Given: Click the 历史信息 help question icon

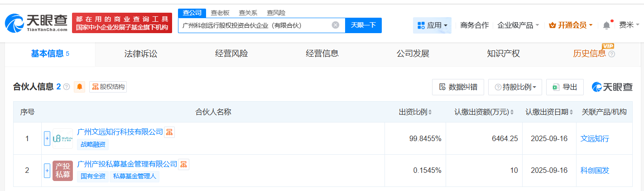Looking at the screenshot, I should pos(612,54).
